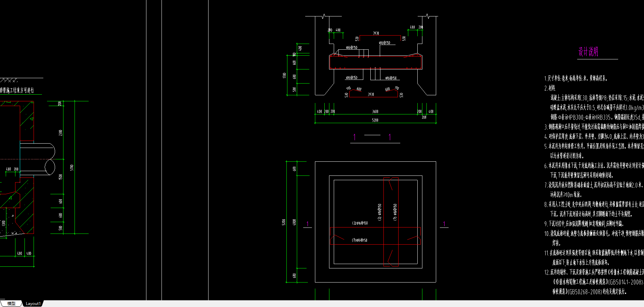The height and width of the screenshot is (307, 644).
Task: Click the 硅酸盐水泥 water-cement ratio line
Action: pos(597,107)
